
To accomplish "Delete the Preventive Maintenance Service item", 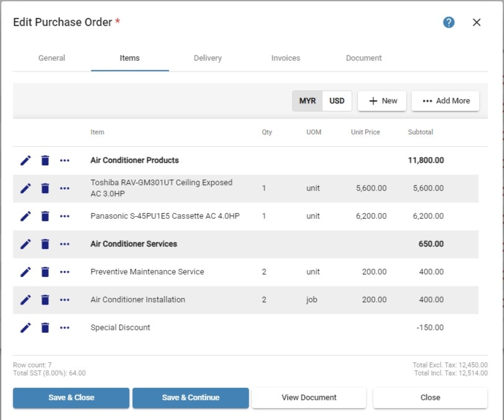I will click(x=45, y=272).
